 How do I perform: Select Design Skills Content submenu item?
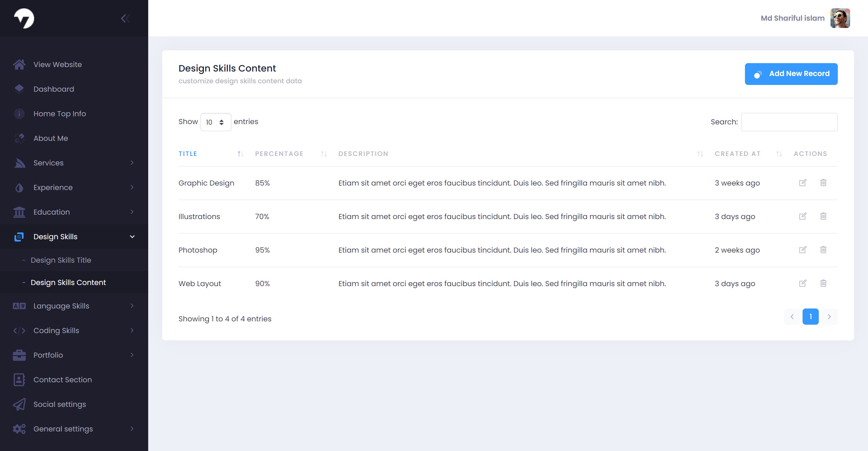click(74, 282)
